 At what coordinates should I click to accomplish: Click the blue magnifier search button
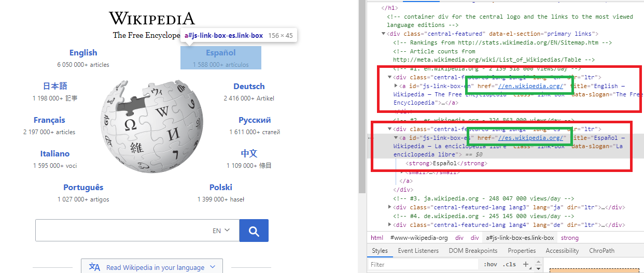[254, 231]
